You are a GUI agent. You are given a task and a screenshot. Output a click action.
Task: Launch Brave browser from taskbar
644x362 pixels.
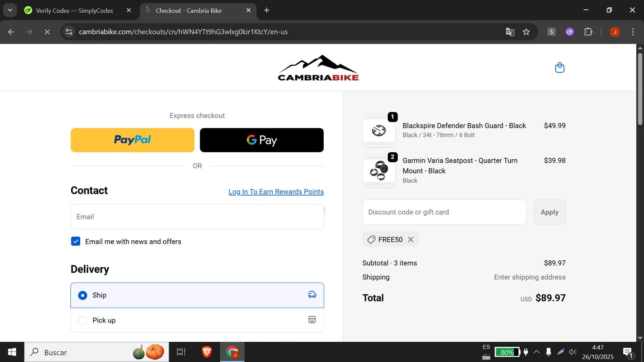tap(207, 352)
